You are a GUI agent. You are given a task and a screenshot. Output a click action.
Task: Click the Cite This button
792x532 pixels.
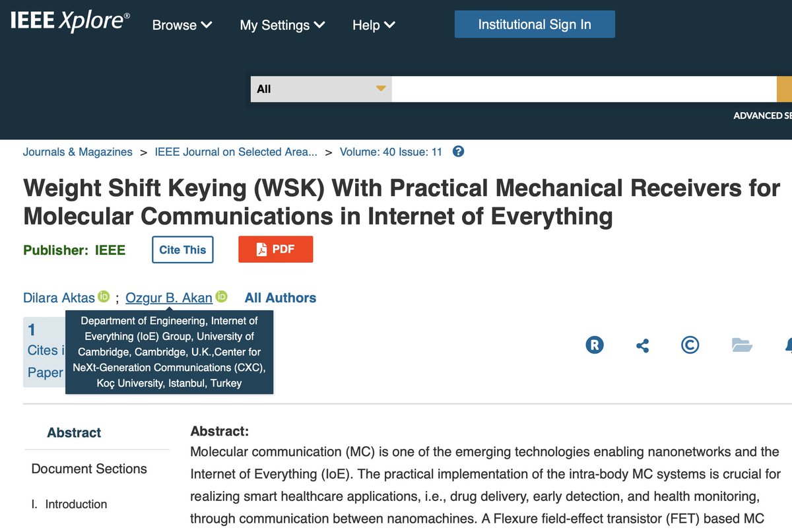point(182,249)
